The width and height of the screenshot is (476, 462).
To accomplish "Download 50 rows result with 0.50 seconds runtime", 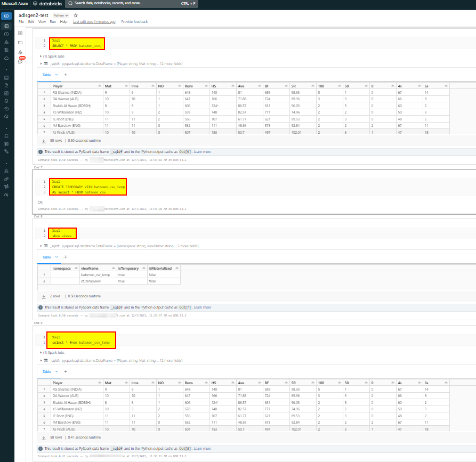I will [44, 141].
